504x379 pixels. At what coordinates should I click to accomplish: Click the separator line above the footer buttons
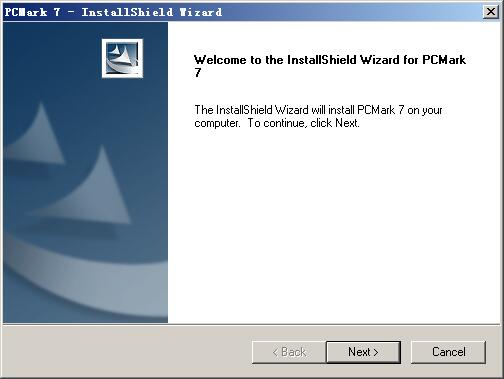pyautogui.click(x=252, y=324)
